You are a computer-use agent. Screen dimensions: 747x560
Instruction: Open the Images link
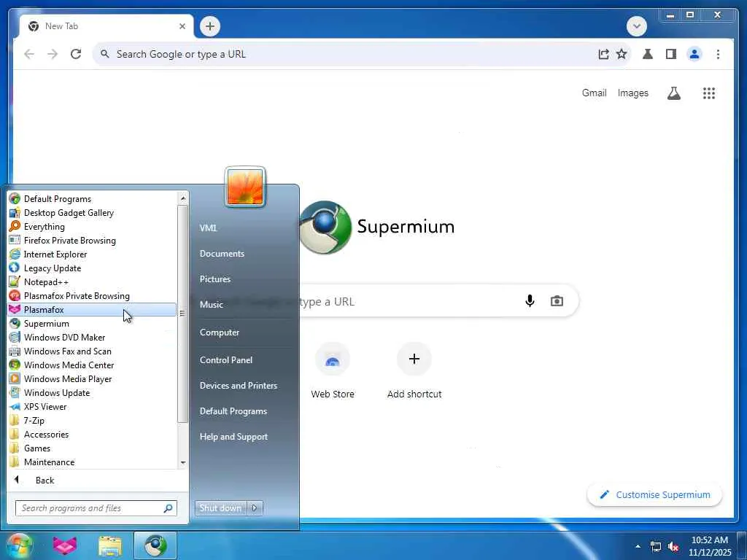pyautogui.click(x=632, y=93)
